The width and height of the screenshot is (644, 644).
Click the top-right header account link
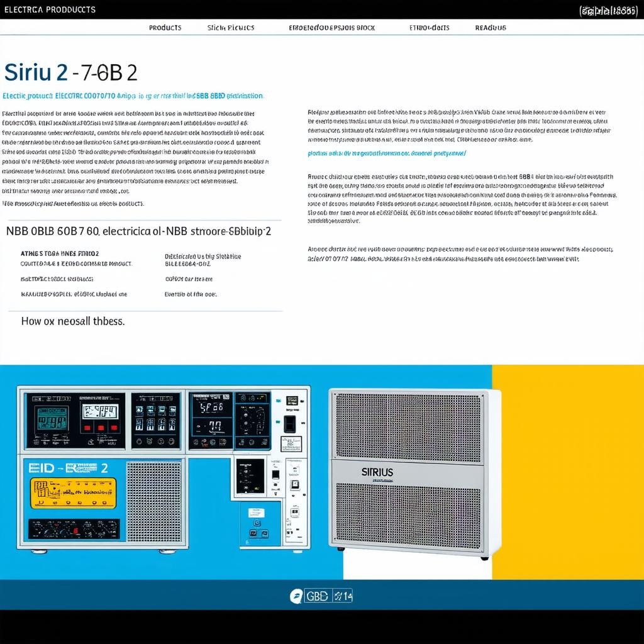[x=608, y=10]
